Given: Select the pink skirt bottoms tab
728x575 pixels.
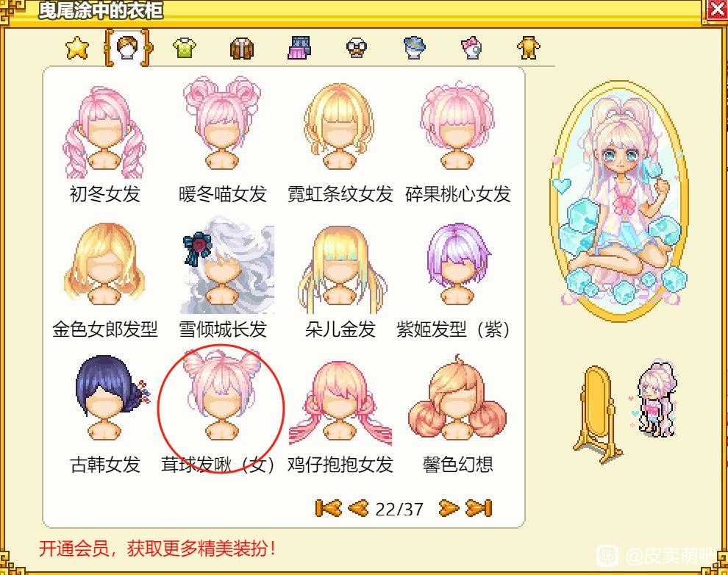Looking at the screenshot, I should (x=299, y=48).
